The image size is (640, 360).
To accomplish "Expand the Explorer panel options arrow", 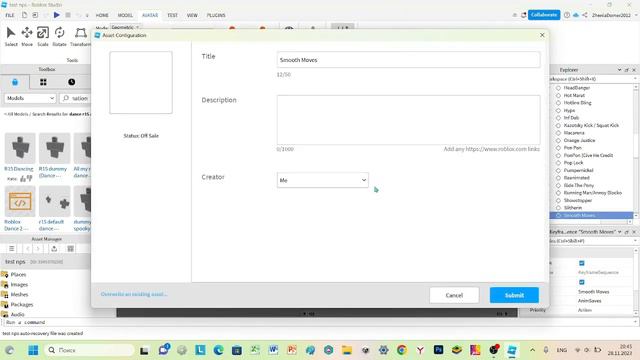I will [619, 70].
